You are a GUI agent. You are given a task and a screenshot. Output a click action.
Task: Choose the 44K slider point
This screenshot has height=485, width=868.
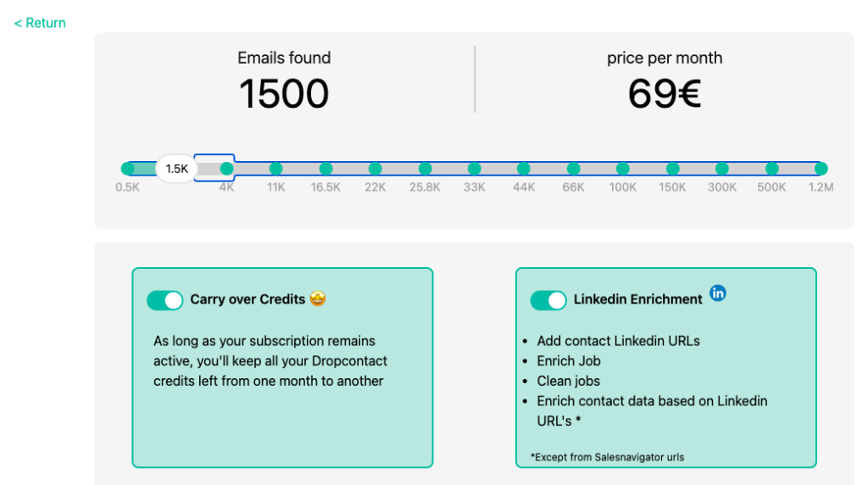pos(524,169)
